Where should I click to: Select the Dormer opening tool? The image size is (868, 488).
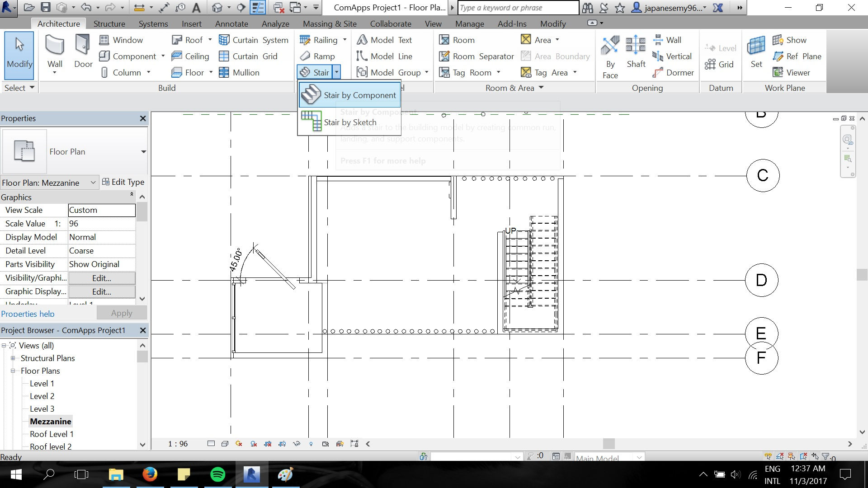click(x=673, y=72)
